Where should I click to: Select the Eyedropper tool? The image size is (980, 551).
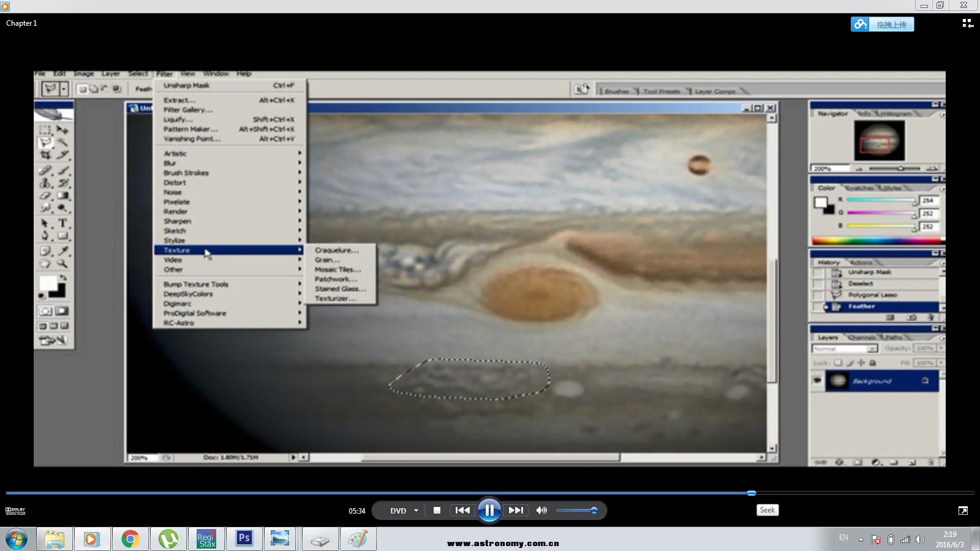pos(62,250)
